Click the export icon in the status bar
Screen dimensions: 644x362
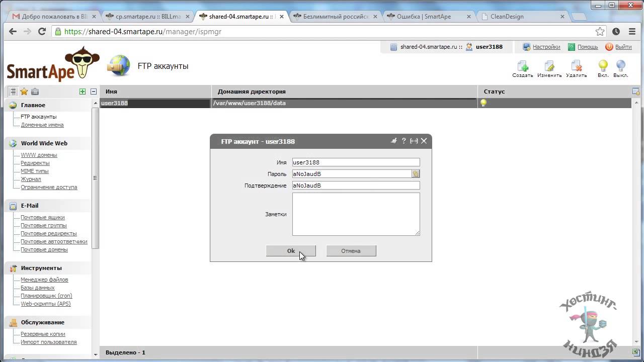(x=636, y=352)
